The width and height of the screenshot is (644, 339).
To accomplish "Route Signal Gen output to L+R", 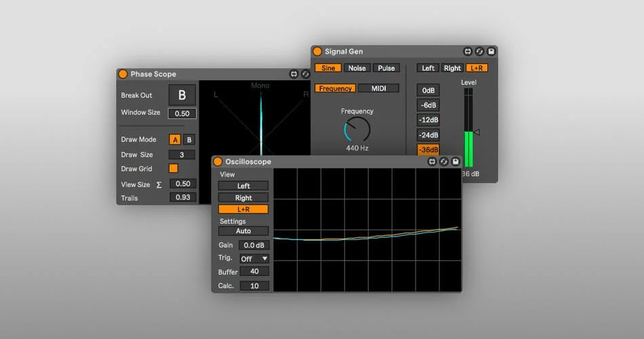I will [477, 68].
